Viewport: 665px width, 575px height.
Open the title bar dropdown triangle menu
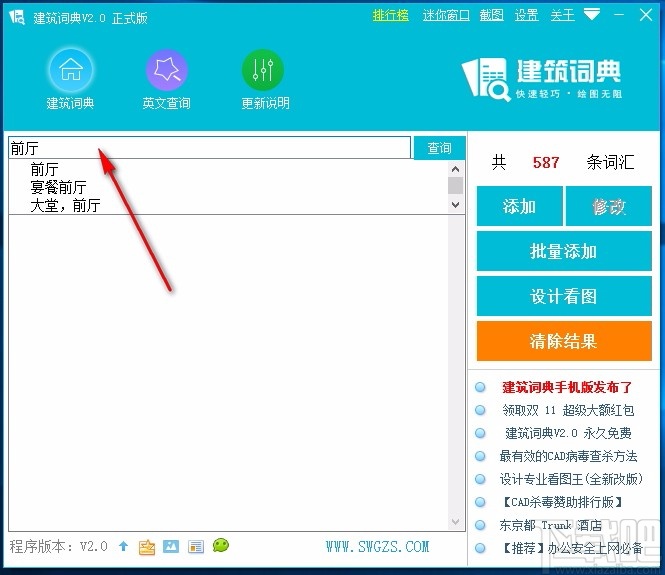coord(592,14)
